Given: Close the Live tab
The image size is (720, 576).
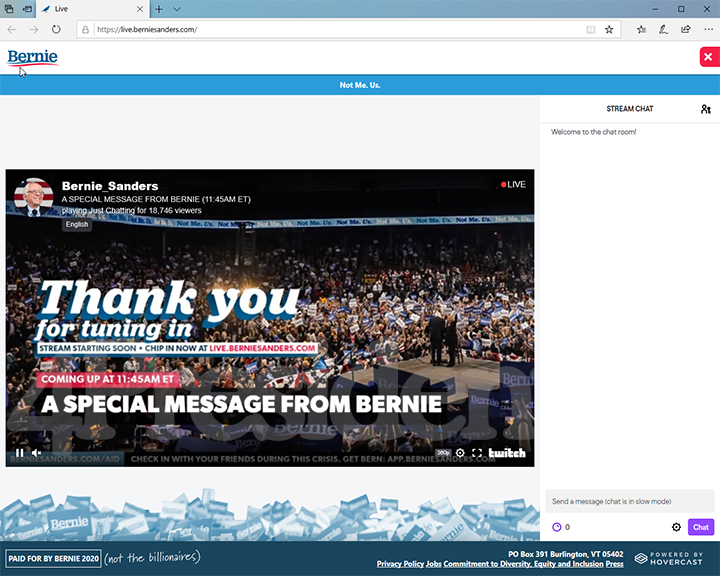Looking at the screenshot, I should pyautogui.click(x=140, y=9).
